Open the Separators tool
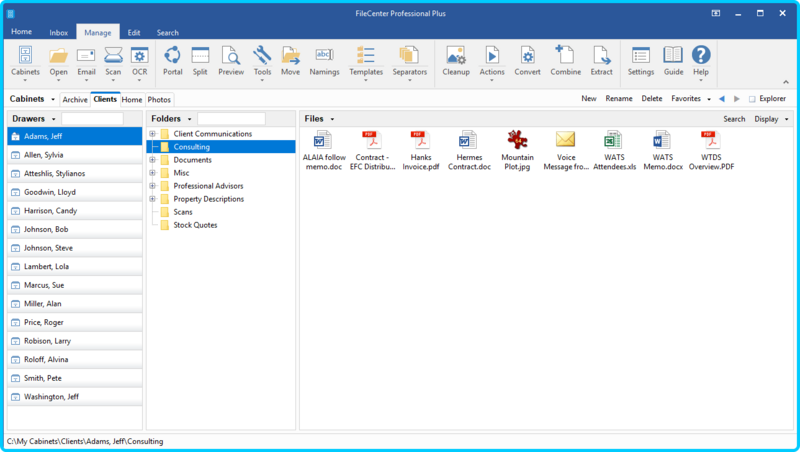This screenshot has height=452, width=800. [410, 62]
